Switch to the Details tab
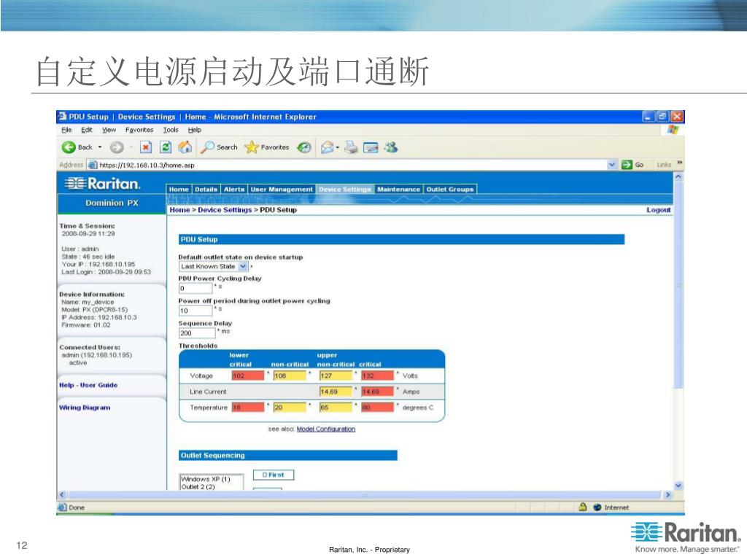Image resolution: width=747 pixels, height=560 pixels. [206, 189]
